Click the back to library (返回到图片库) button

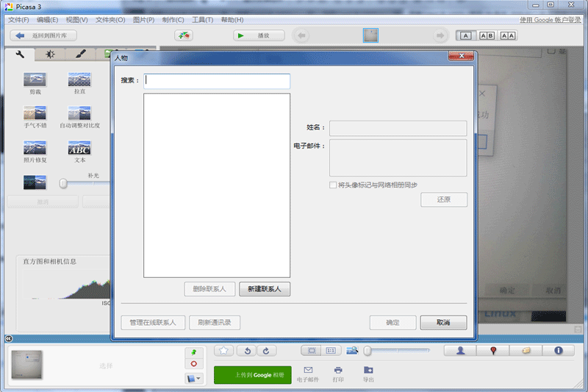43,35
